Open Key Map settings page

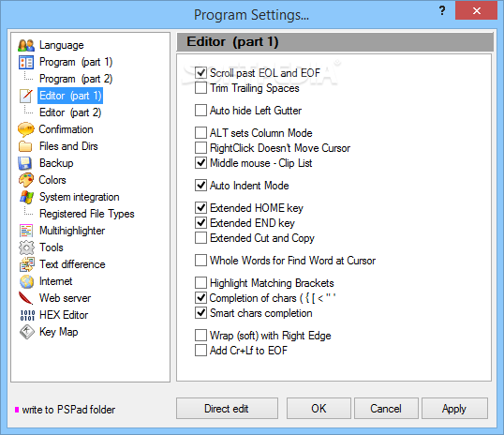coord(58,332)
